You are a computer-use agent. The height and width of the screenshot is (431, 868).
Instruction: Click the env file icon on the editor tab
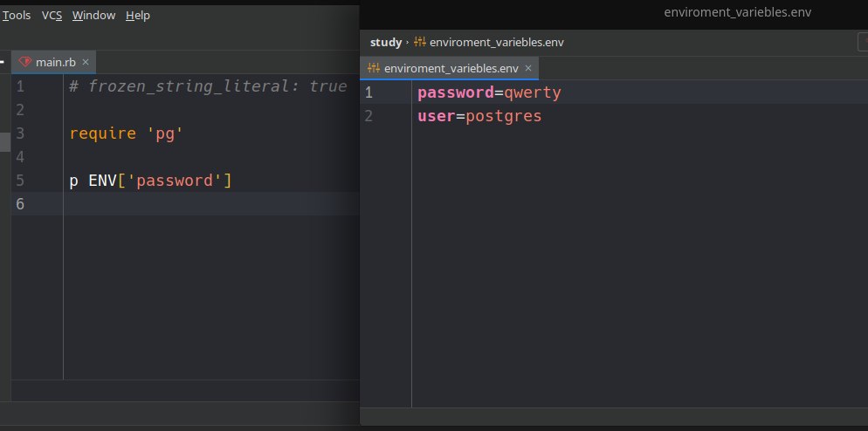click(x=374, y=68)
